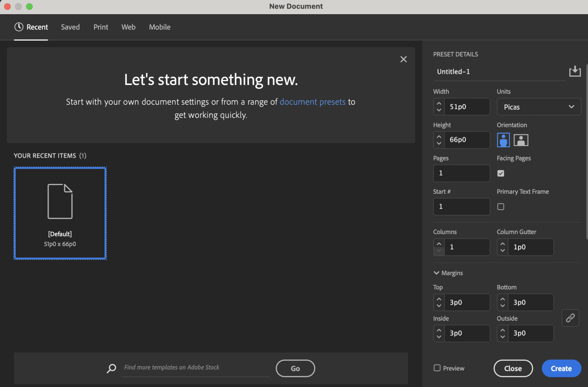Dismiss the welcome banner with the X
Image resolution: width=588 pixels, height=387 pixels.
pos(403,59)
